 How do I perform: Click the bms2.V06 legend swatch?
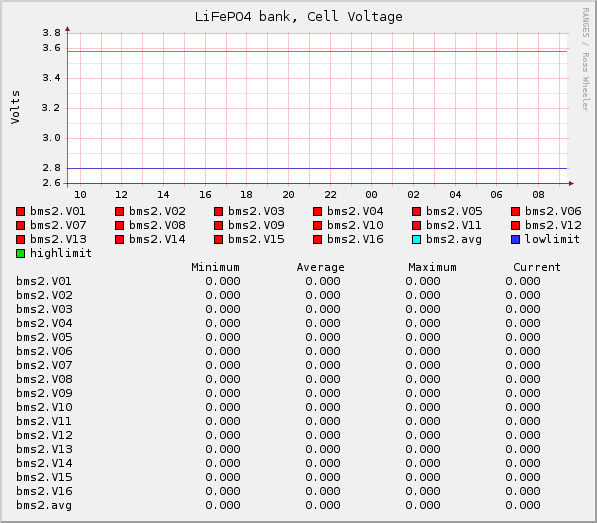(x=516, y=212)
